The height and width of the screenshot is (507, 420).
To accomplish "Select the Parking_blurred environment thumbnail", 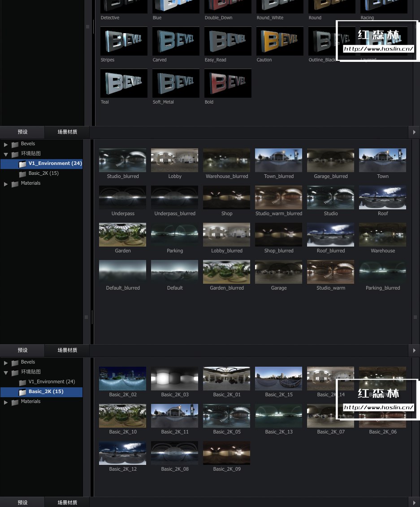I will pyautogui.click(x=382, y=272).
